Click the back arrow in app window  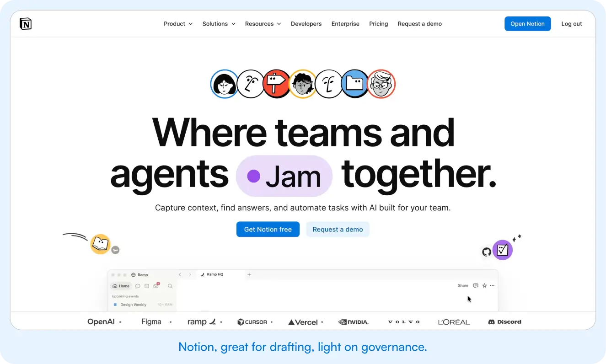pyautogui.click(x=180, y=275)
